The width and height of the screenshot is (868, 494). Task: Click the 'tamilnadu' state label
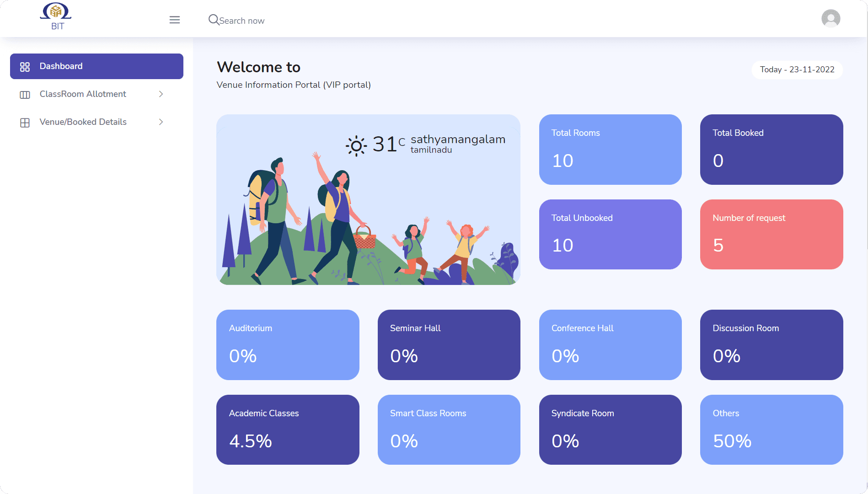(431, 150)
